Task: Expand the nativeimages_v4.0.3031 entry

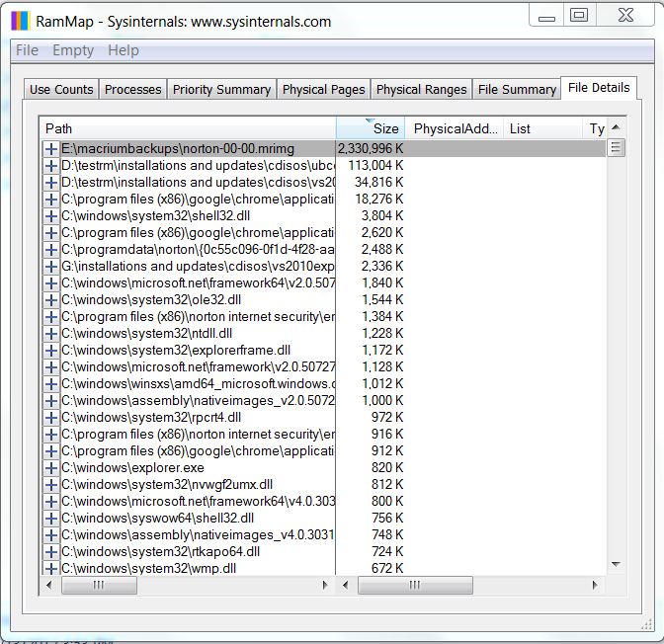Action: [x=51, y=535]
